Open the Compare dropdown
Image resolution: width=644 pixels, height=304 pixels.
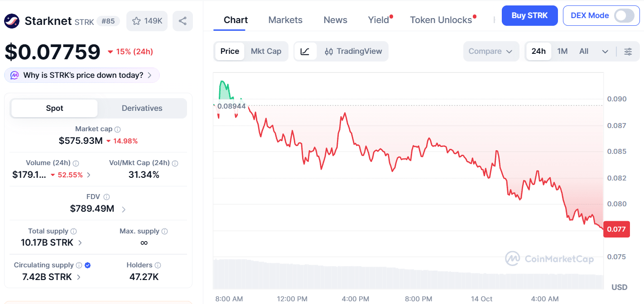[490, 52]
